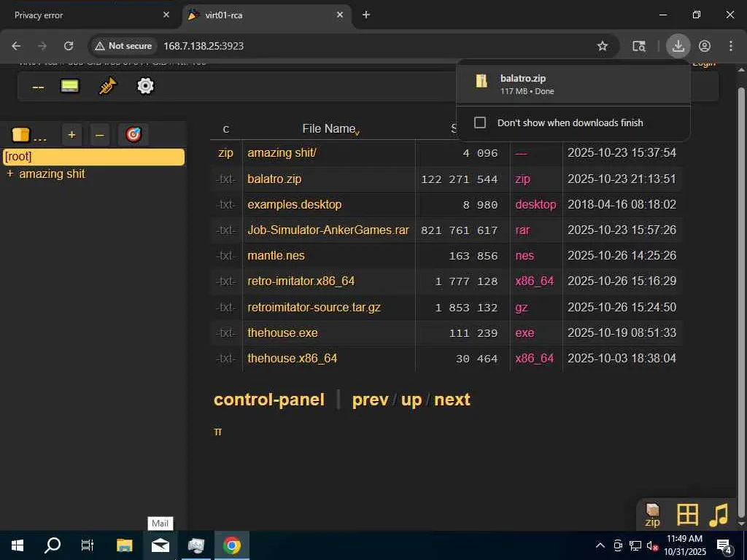The width and height of the screenshot is (747, 560).
Task: Open retroimitator-source.tar.gz file
Action: [314, 307]
